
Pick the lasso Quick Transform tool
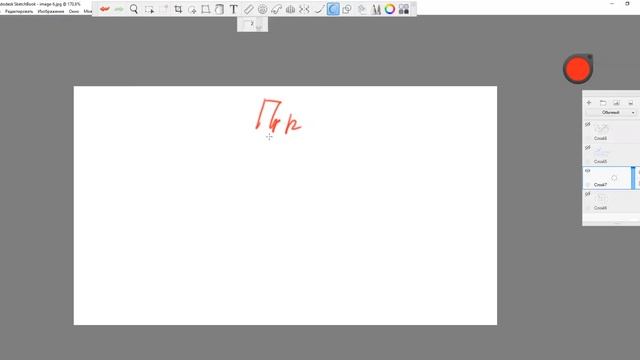(192, 9)
